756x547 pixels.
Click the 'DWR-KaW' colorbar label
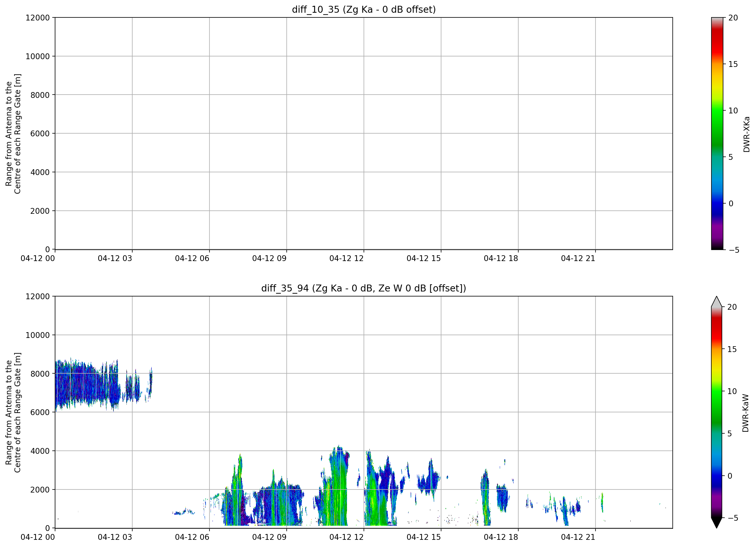tap(746, 413)
